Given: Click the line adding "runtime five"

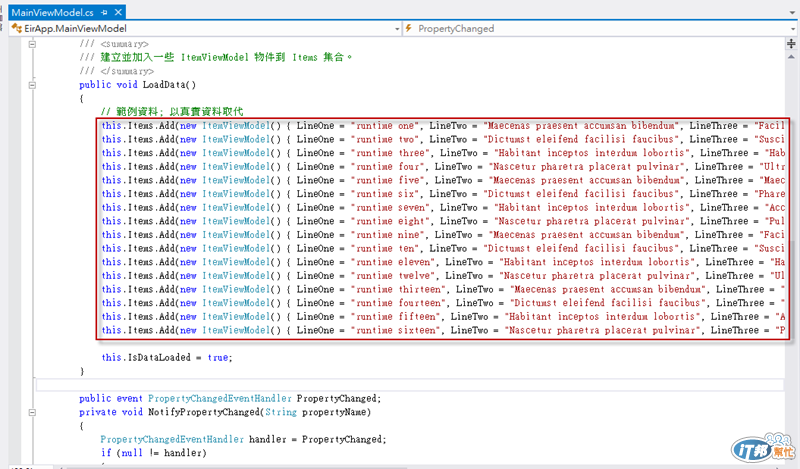Looking at the screenshot, I should 442,180.
